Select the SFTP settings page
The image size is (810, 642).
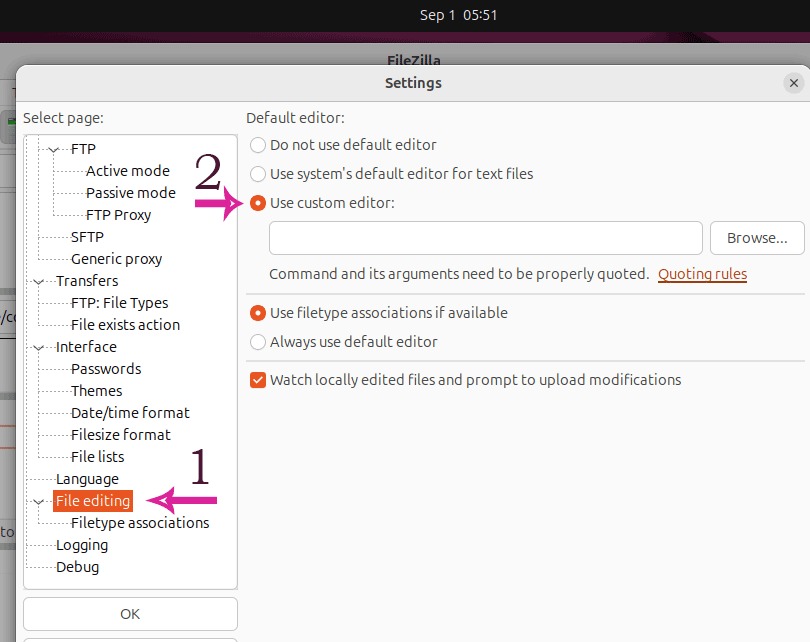coord(87,237)
